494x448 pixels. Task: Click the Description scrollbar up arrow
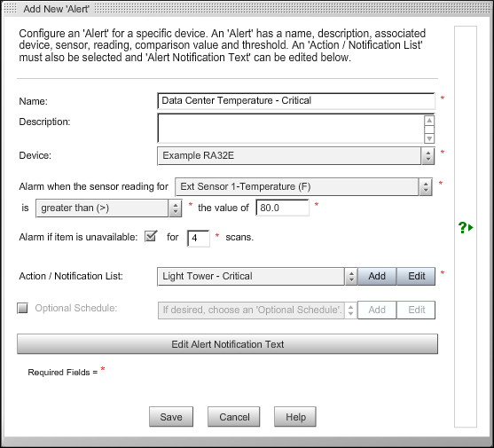tap(429, 121)
